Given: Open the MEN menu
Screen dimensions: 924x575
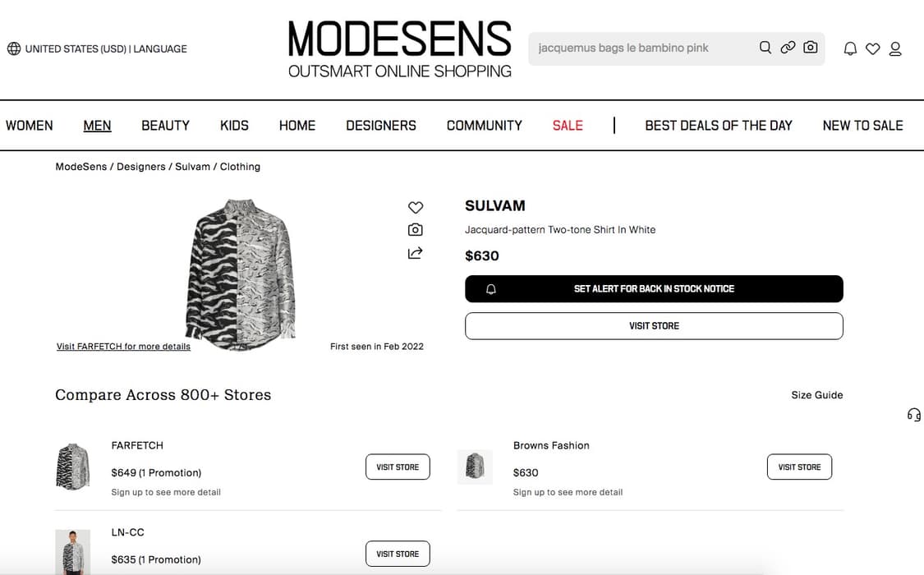Looking at the screenshot, I should (x=97, y=126).
